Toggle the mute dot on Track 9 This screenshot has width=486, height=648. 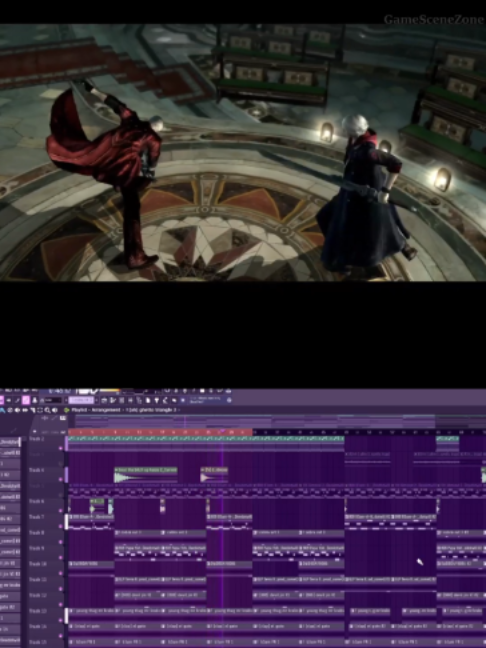point(61,557)
